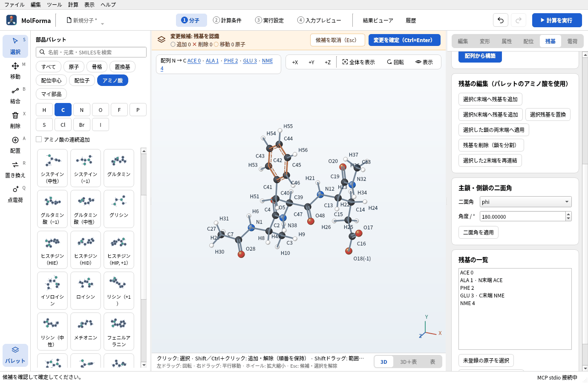Open the 計算 menu
Image resolution: width=588 pixels, height=383 pixels.
pyautogui.click(x=73, y=5)
